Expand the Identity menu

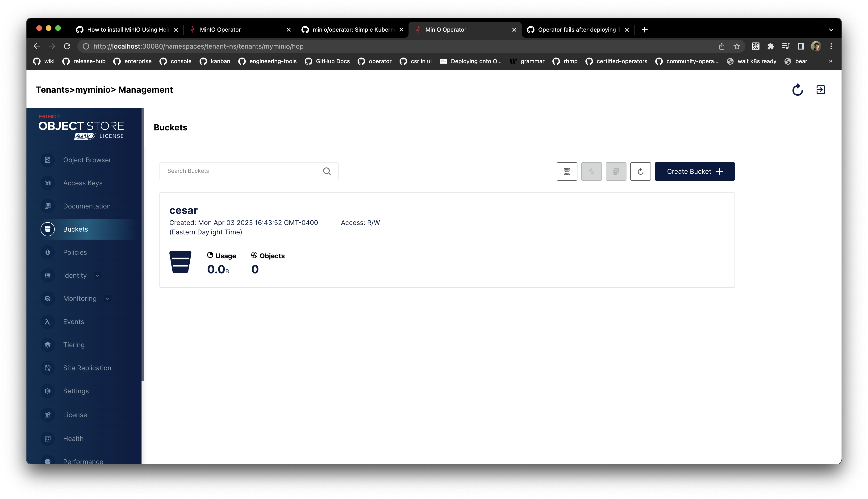coord(98,275)
